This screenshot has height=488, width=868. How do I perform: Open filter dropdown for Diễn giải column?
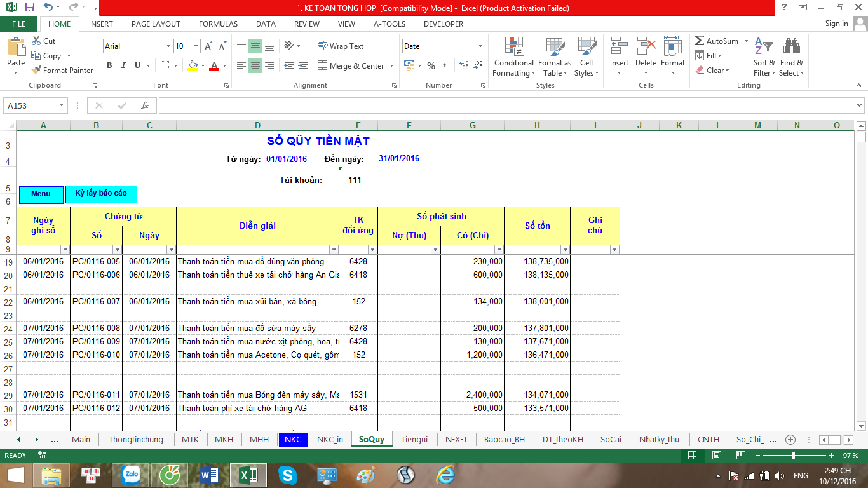coord(334,250)
